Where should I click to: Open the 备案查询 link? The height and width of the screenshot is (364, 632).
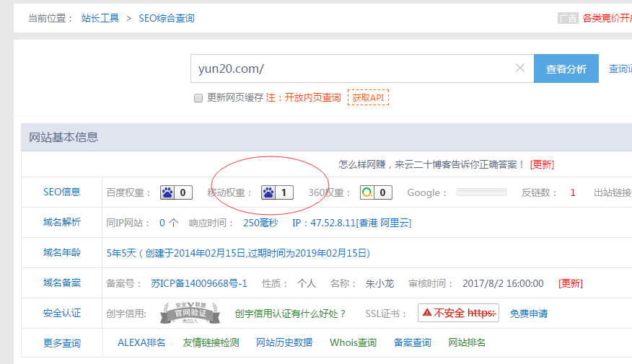click(x=413, y=342)
